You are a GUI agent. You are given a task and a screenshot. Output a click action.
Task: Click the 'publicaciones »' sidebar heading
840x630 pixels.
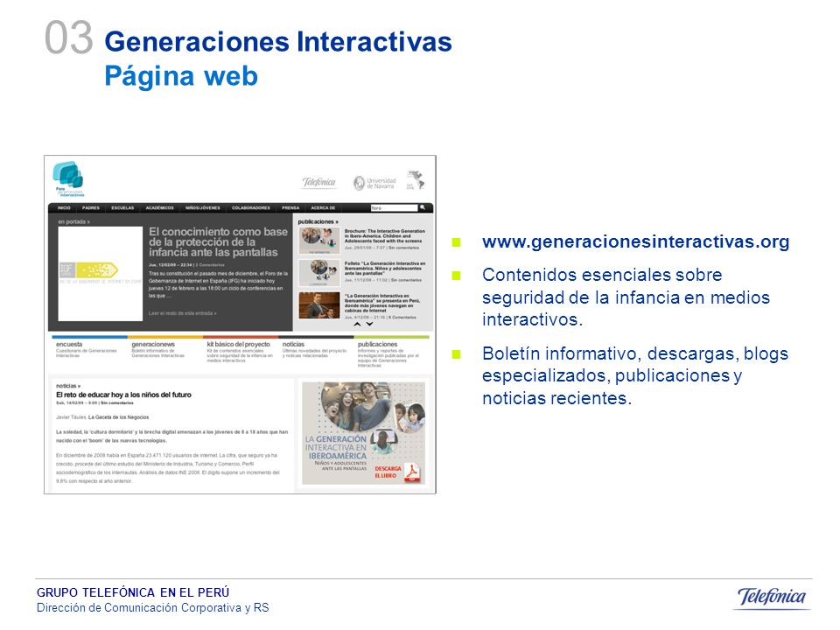(318, 221)
